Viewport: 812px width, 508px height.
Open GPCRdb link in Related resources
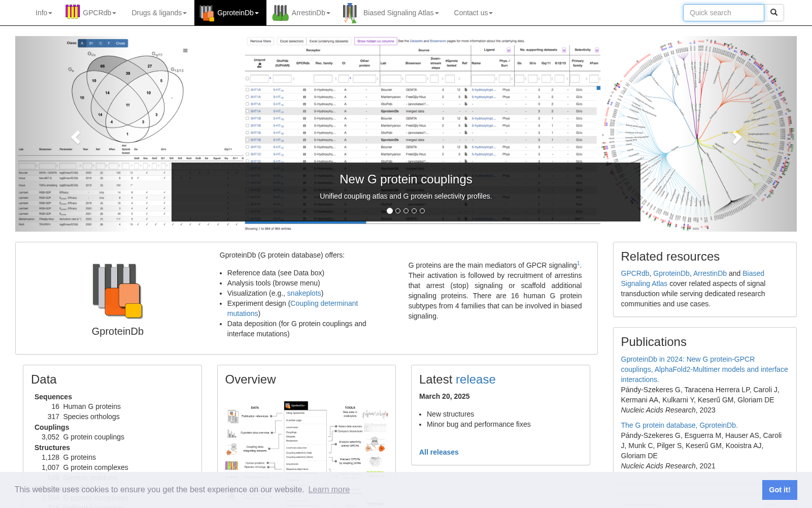point(635,273)
